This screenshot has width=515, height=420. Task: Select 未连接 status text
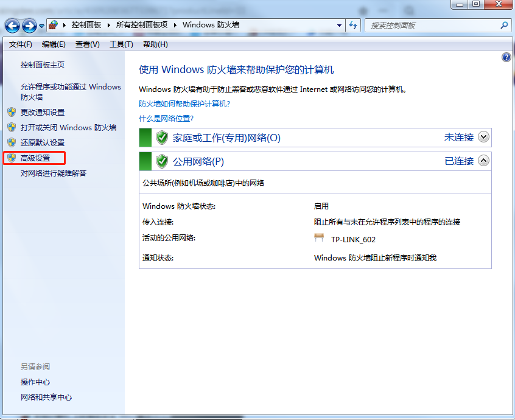[x=459, y=138]
